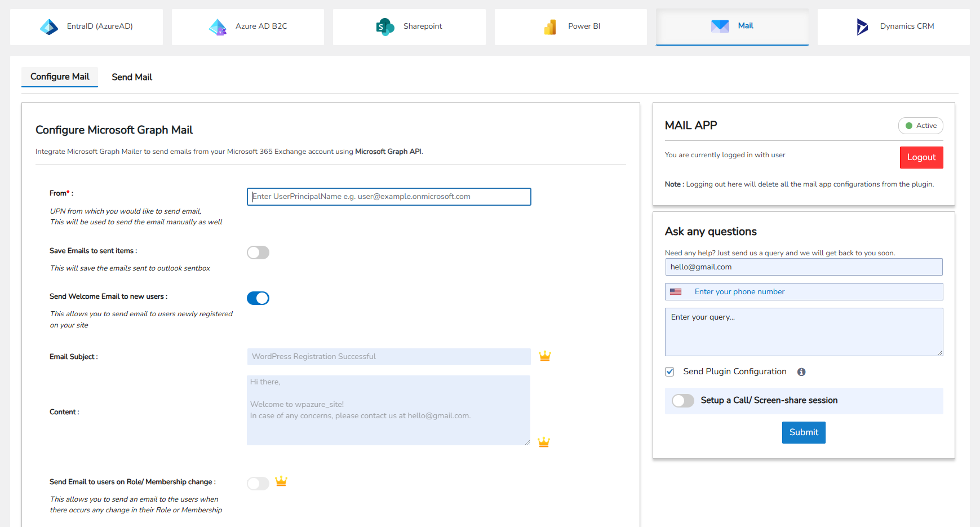Screen dimensions: 980x527
Task: Select the EntraID (AzureAD) integration icon
Action: pos(49,26)
